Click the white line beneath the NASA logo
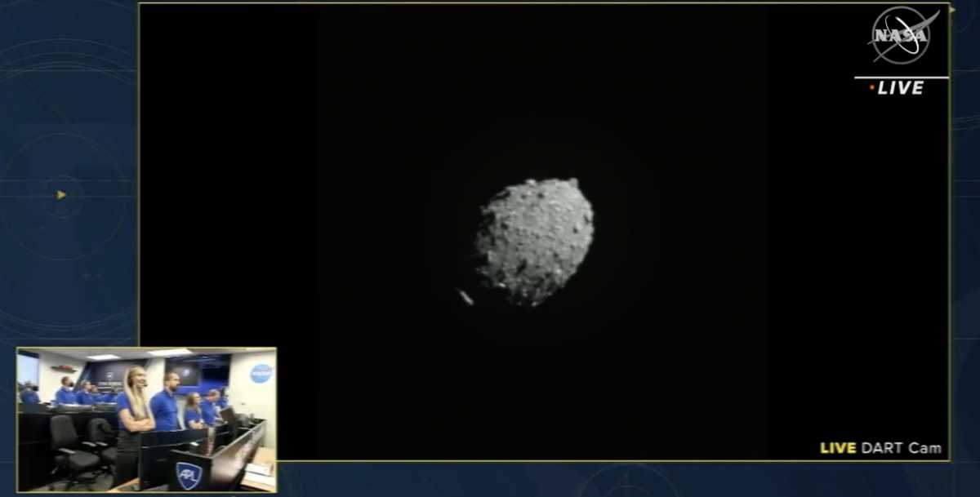The image size is (980, 497). click(x=901, y=77)
